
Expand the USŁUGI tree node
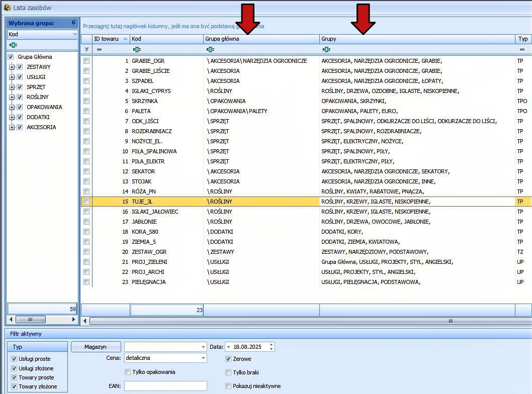12,77
